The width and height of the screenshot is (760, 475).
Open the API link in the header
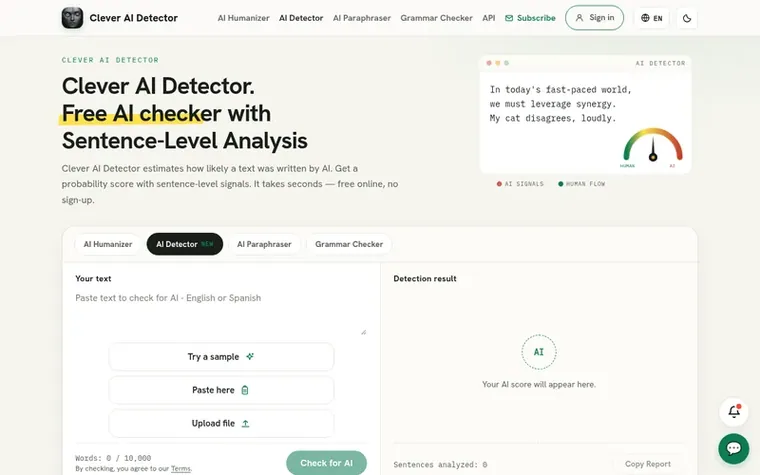click(489, 18)
